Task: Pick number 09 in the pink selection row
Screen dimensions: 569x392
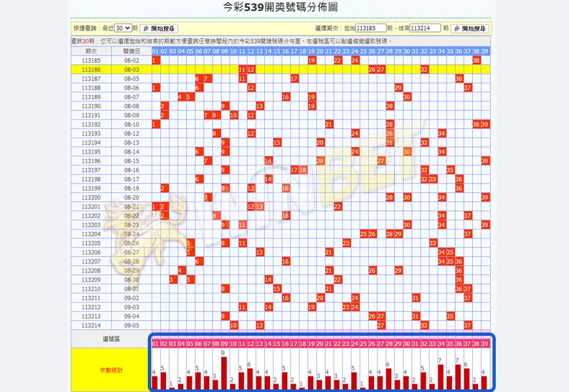Action: pyautogui.click(x=224, y=344)
